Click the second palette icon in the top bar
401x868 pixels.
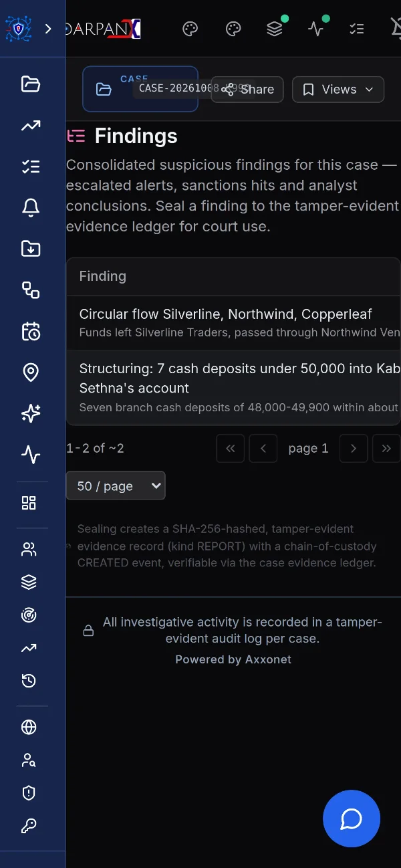coord(233,29)
